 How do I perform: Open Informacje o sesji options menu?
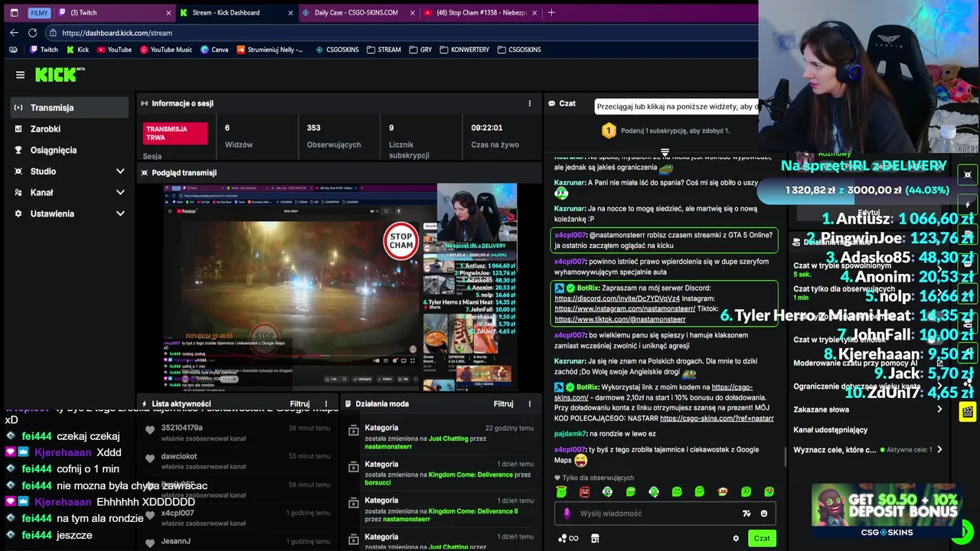click(x=529, y=103)
